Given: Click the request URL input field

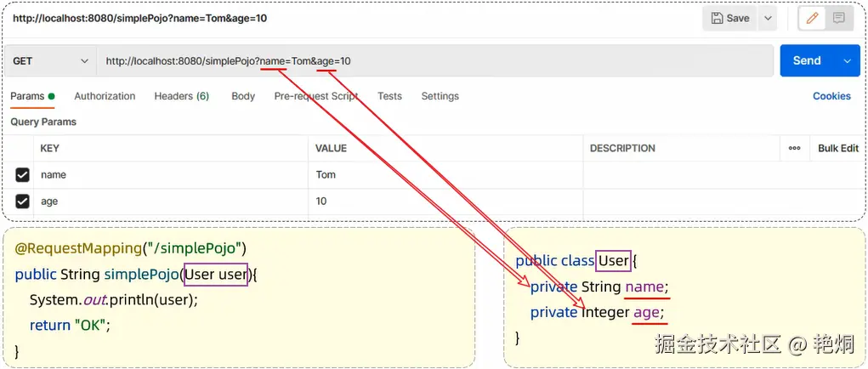Looking at the screenshot, I should tap(435, 61).
